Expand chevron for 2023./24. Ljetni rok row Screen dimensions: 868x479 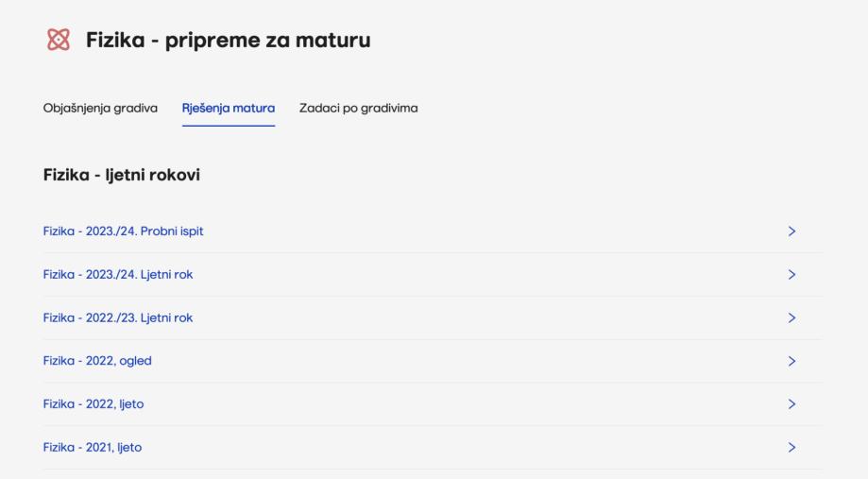point(791,274)
